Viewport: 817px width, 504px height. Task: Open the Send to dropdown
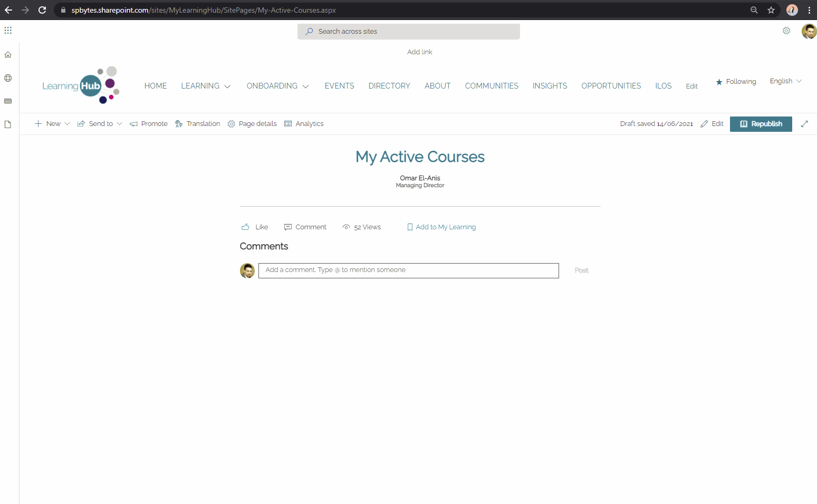coord(100,124)
